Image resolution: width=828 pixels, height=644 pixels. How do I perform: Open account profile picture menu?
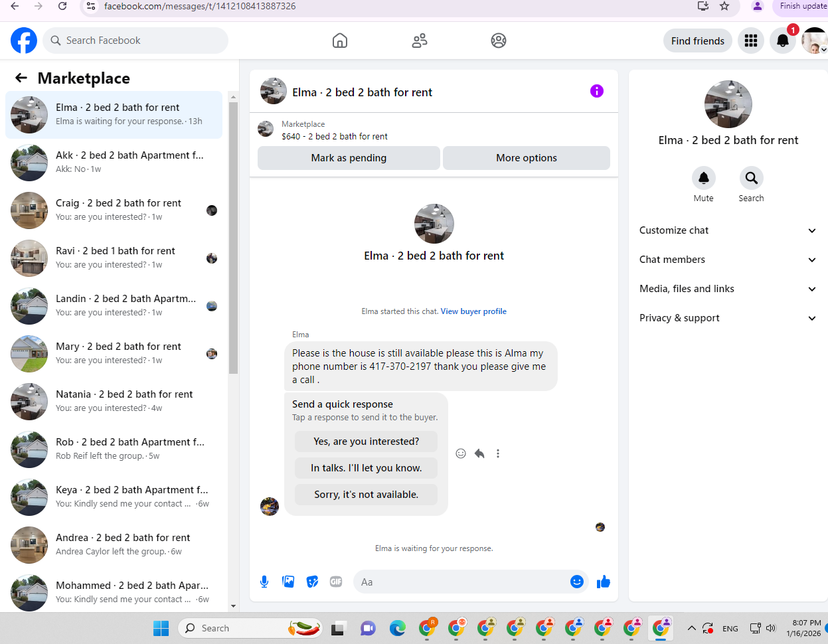pyautogui.click(x=814, y=40)
